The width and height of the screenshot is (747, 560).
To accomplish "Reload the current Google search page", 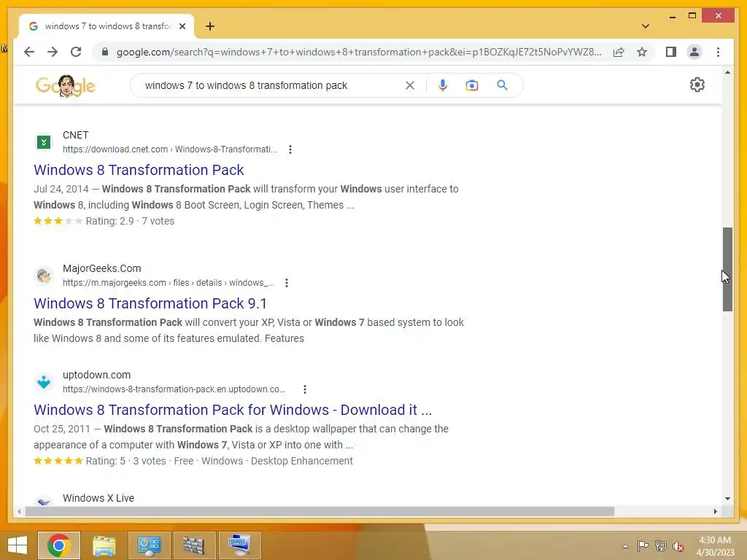I will coord(76,52).
